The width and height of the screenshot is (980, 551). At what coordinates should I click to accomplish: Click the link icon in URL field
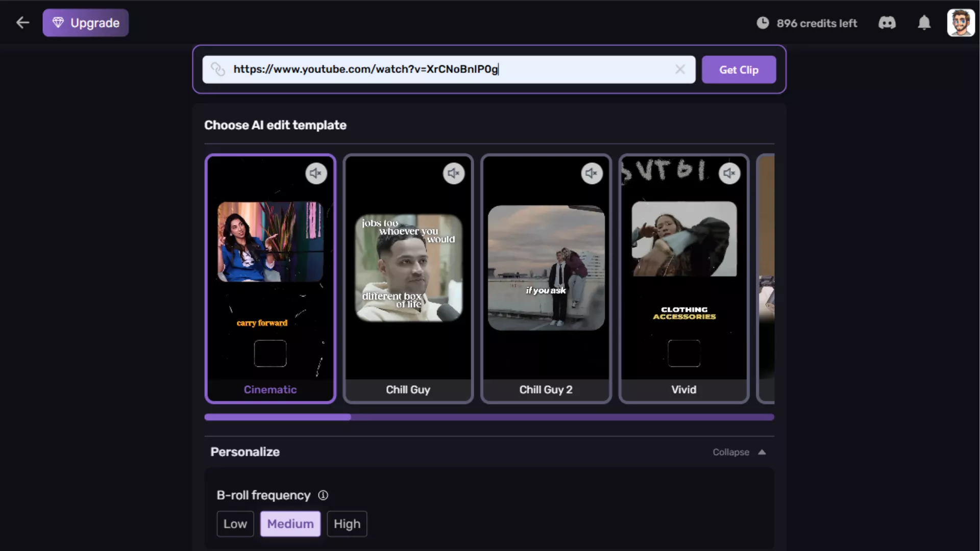(x=218, y=69)
